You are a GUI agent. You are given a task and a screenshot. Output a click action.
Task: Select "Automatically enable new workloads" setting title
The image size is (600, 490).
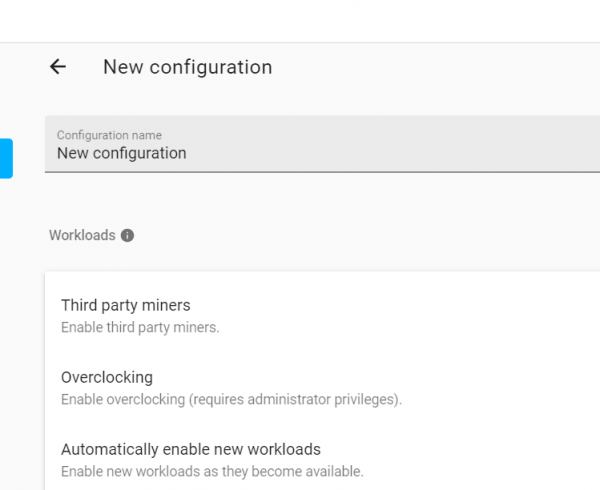pyautogui.click(x=190, y=450)
